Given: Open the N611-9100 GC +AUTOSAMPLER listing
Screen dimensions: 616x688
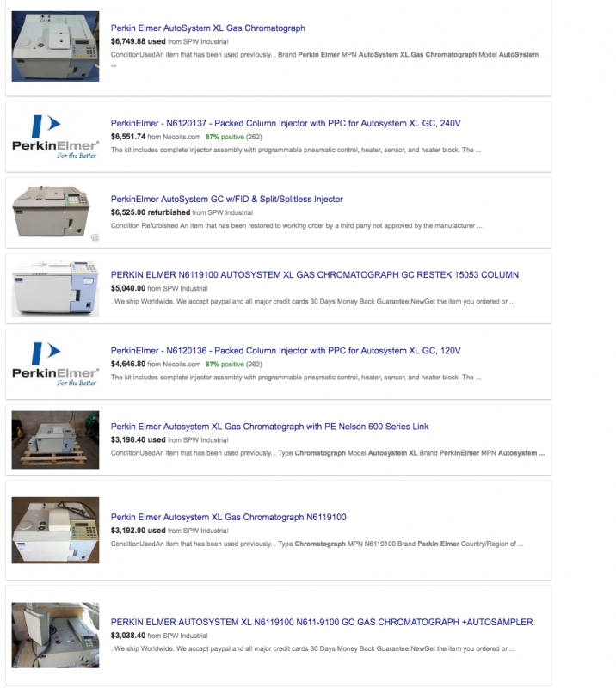Looking at the screenshot, I should pyautogui.click(x=322, y=622).
